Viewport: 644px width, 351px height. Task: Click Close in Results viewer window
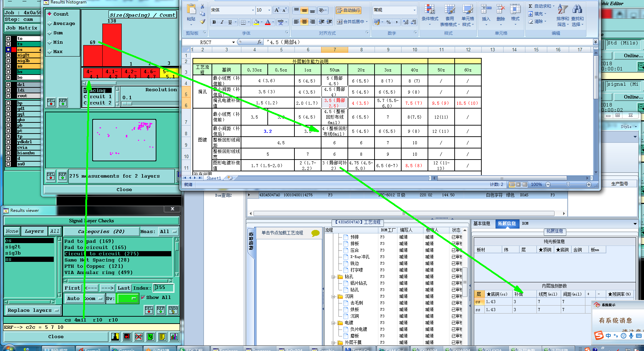coord(56,336)
